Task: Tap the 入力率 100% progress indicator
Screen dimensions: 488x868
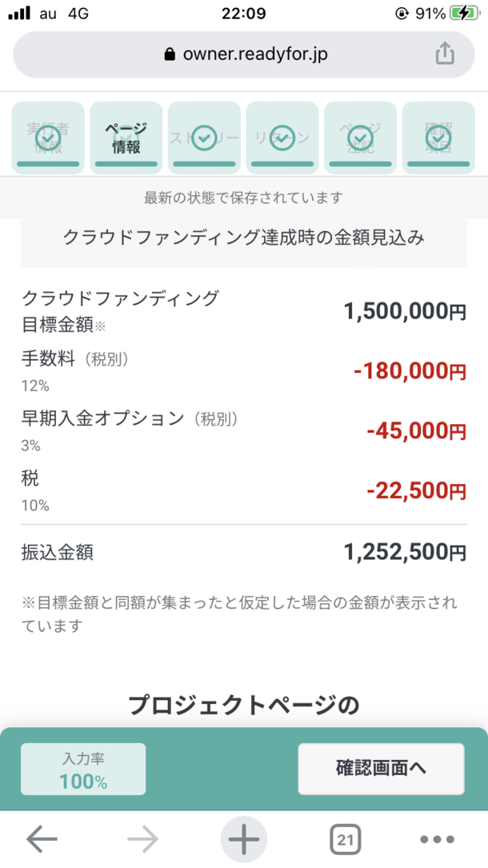Action: [x=83, y=769]
